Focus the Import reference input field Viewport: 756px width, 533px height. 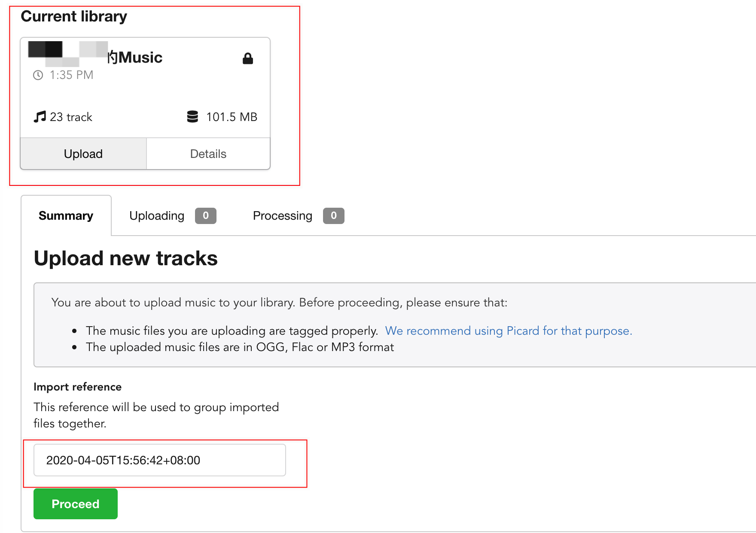(x=160, y=460)
